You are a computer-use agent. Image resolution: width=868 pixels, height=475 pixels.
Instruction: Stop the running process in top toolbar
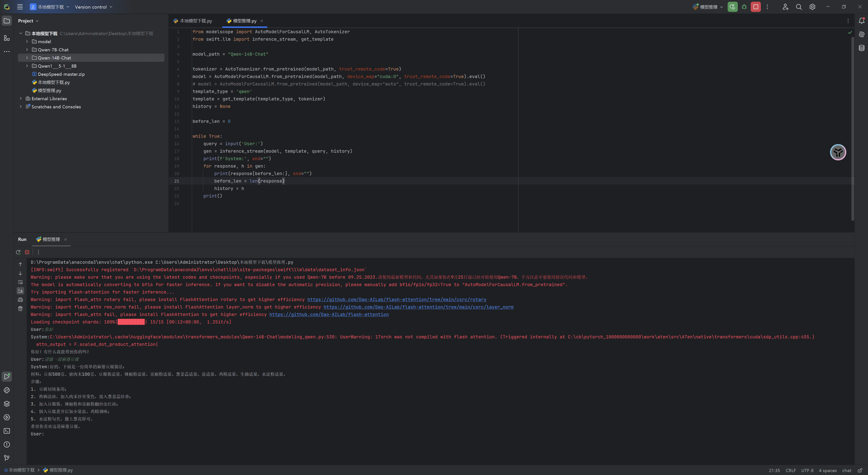click(x=756, y=7)
